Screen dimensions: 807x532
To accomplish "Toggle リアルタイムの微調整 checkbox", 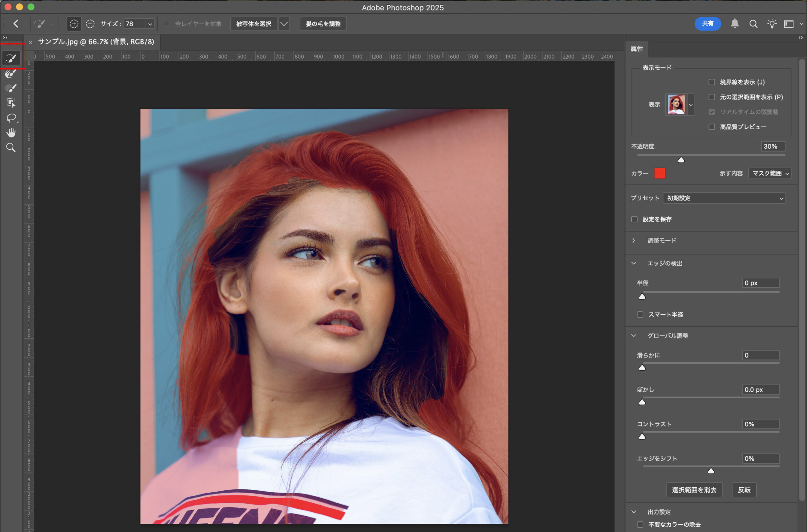I will [x=711, y=112].
